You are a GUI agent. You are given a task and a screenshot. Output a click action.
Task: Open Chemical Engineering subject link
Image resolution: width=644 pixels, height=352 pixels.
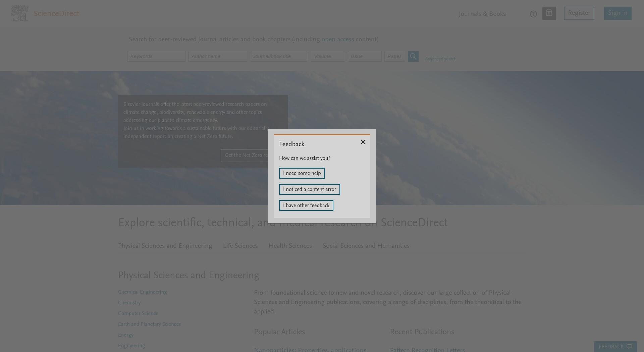[x=143, y=292]
